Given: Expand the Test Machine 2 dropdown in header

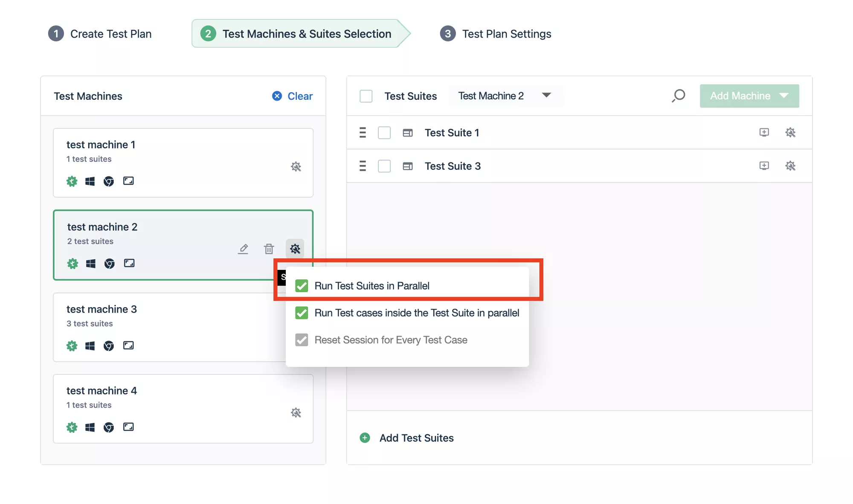Looking at the screenshot, I should [545, 96].
